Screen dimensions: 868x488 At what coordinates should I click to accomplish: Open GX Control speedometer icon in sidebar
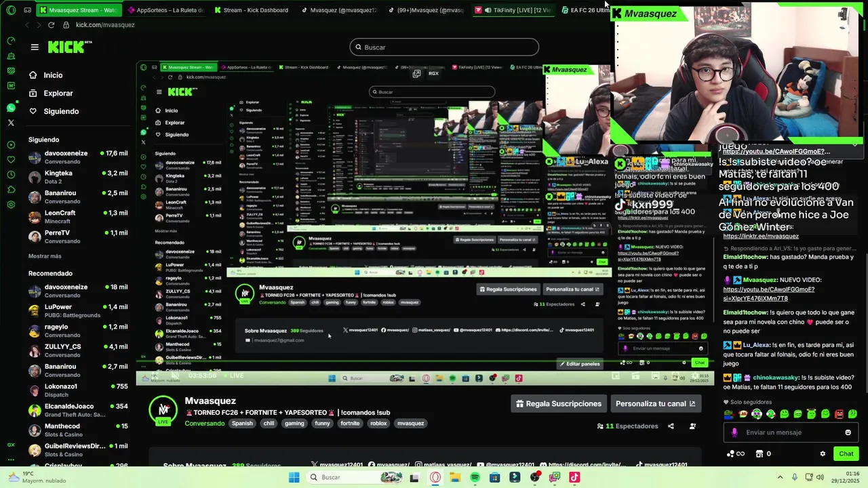pos(11,41)
